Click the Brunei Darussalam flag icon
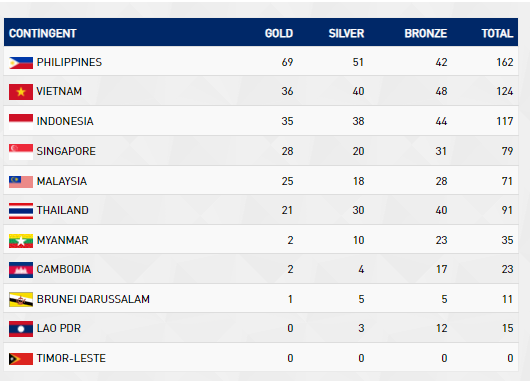Viewport: 530px width, 381px height. tap(21, 300)
